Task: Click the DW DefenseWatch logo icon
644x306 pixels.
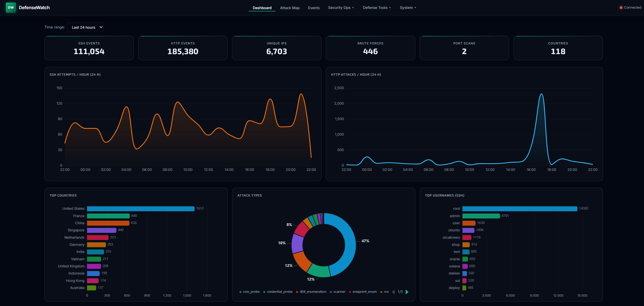Action: [11, 8]
